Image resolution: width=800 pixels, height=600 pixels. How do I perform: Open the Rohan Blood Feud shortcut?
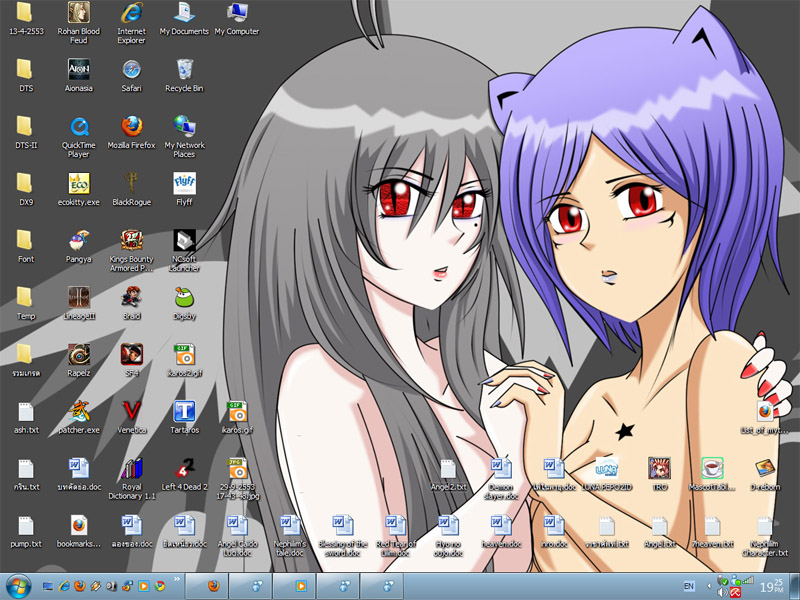79,22
